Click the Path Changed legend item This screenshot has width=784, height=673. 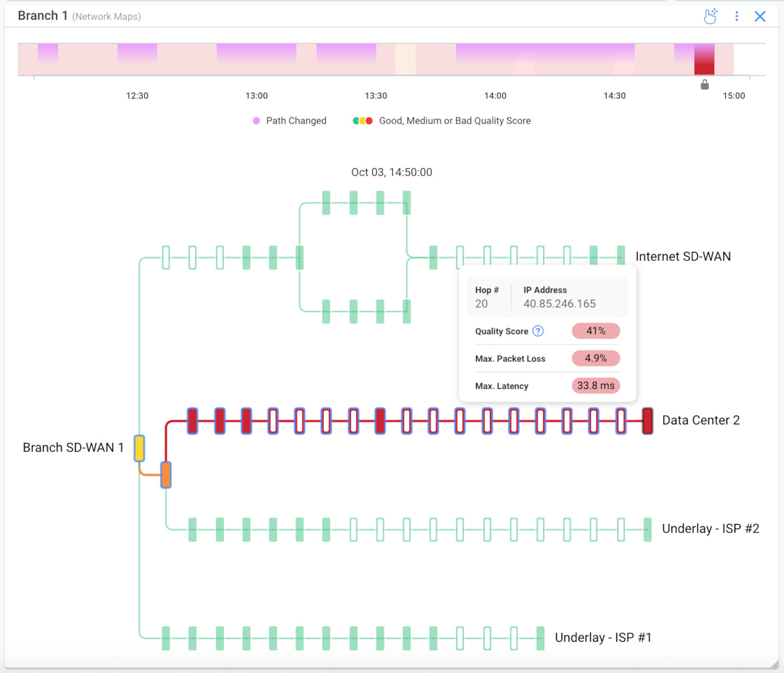coord(290,121)
